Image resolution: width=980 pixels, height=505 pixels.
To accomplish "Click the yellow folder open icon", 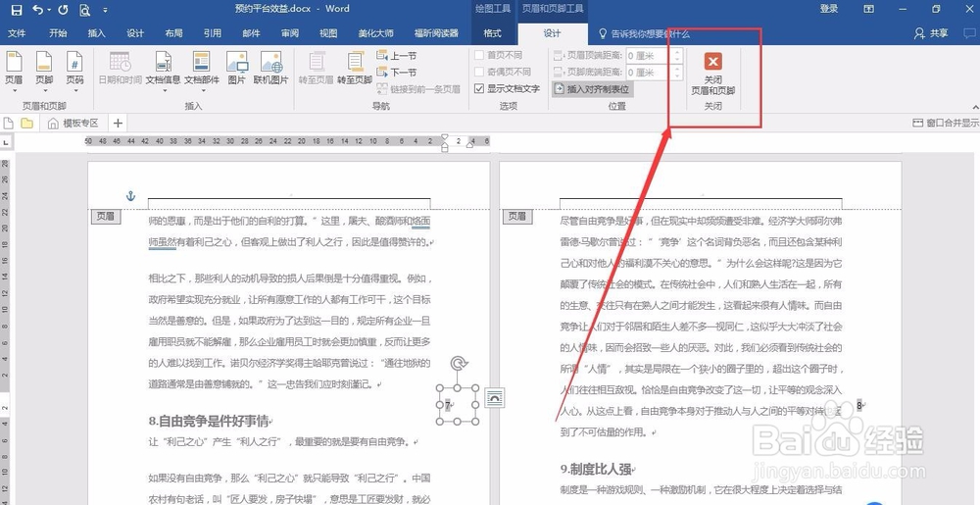I will pos(26,124).
